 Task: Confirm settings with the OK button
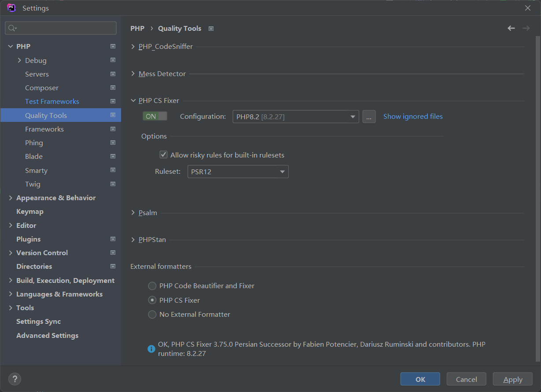pos(420,379)
